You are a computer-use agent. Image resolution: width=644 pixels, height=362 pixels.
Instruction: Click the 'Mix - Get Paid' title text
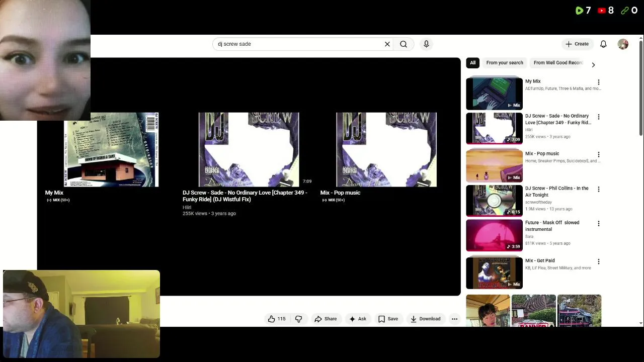[x=540, y=260]
